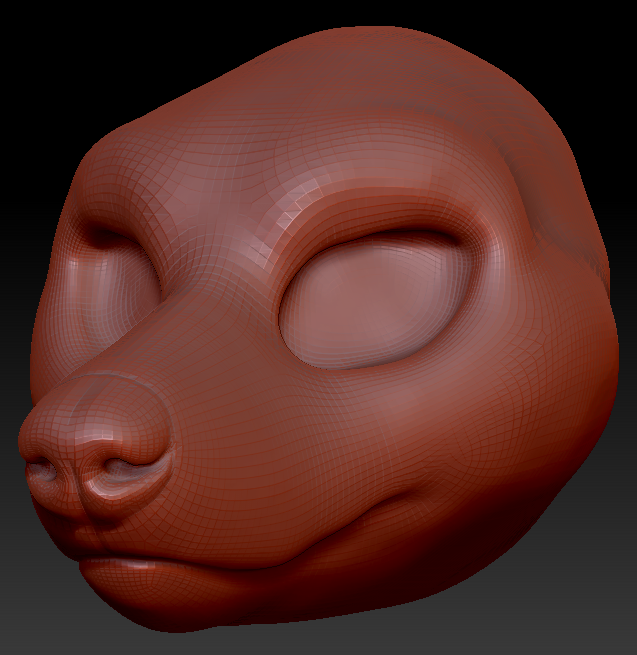Click the sculpted head's large eye socket
The height and width of the screenshot is (655, 637).
click(376, 300)
